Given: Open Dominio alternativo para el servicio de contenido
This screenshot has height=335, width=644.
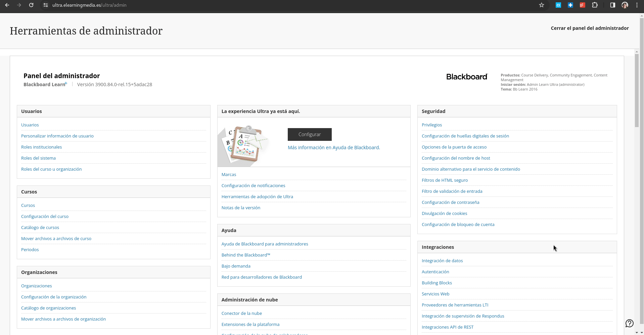Looking at the screenshot, I should [471, 169].
